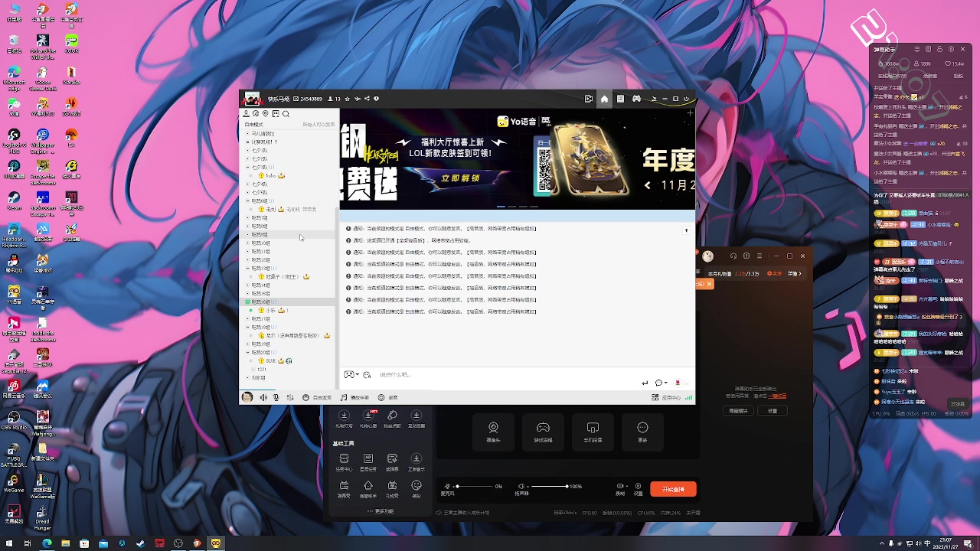980x551 pixels.
Task: Open 应用中心 app center
Action: point(666,398)
